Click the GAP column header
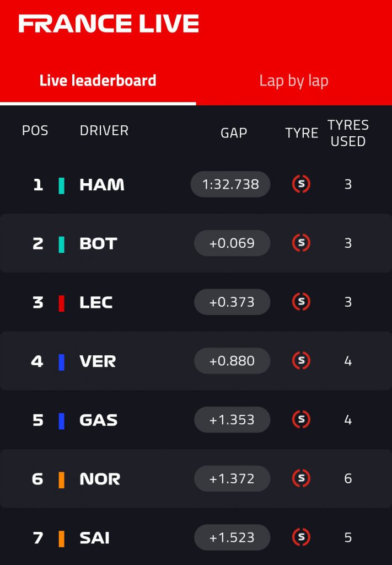 coord(234,133)
